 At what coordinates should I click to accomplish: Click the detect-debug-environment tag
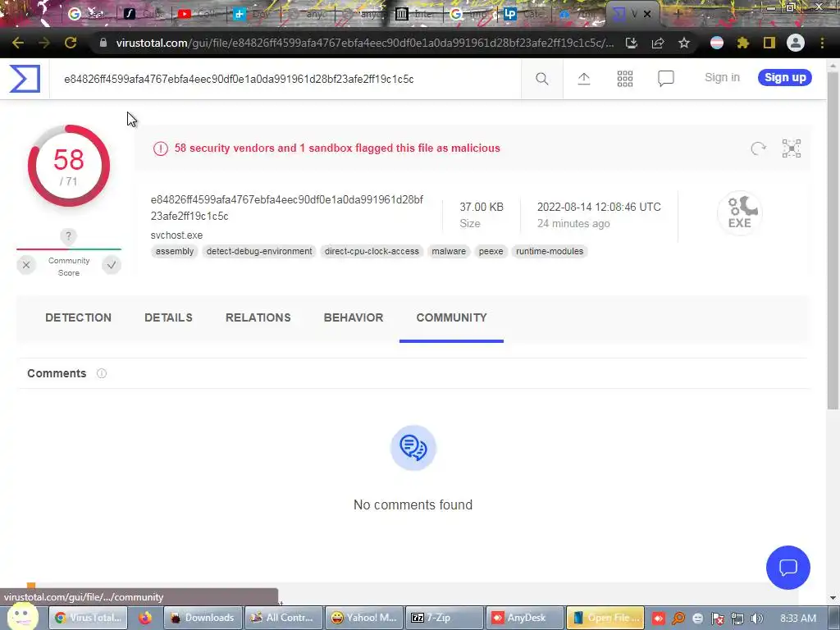(259, 251)
